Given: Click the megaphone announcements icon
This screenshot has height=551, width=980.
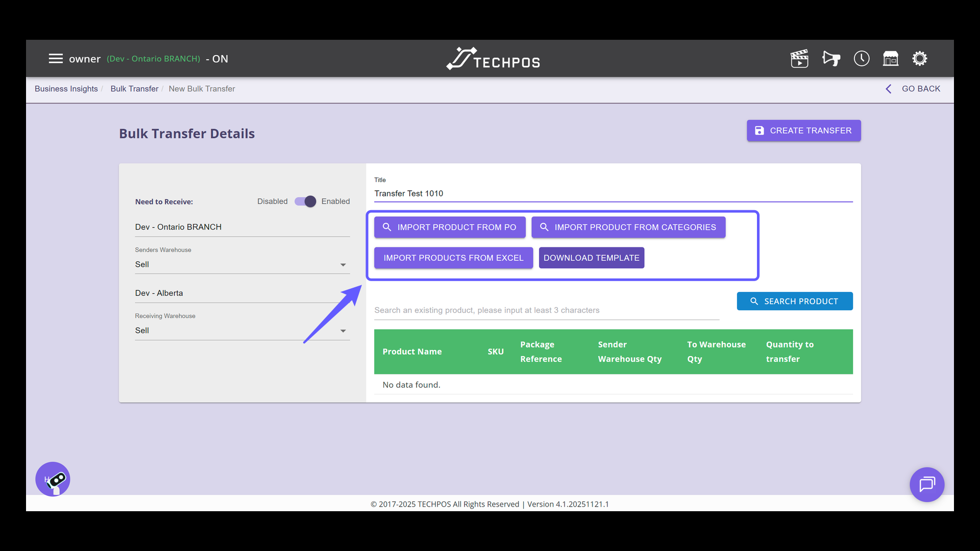Looking at the screenshot, I should [x=831, y=59].
